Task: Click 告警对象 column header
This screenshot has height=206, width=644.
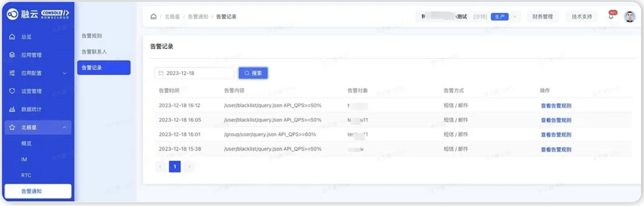Action: 358,91
